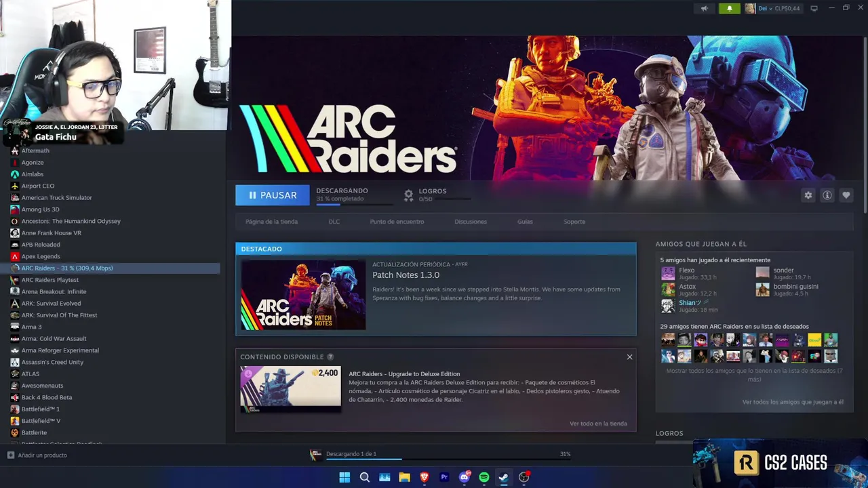Select Aftermath in the library list
This screenshot has width=868, height=488.
35,150
